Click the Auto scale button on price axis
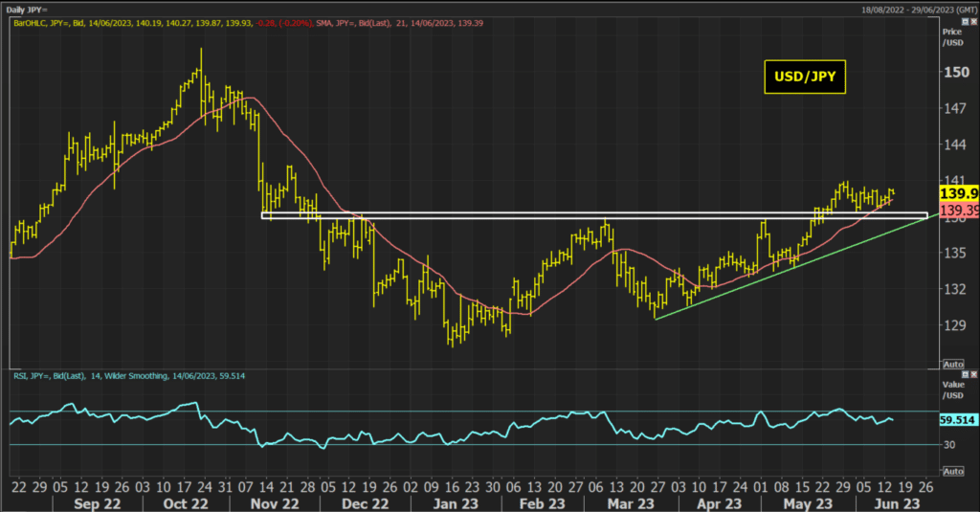980x512 pixels. 953,364
